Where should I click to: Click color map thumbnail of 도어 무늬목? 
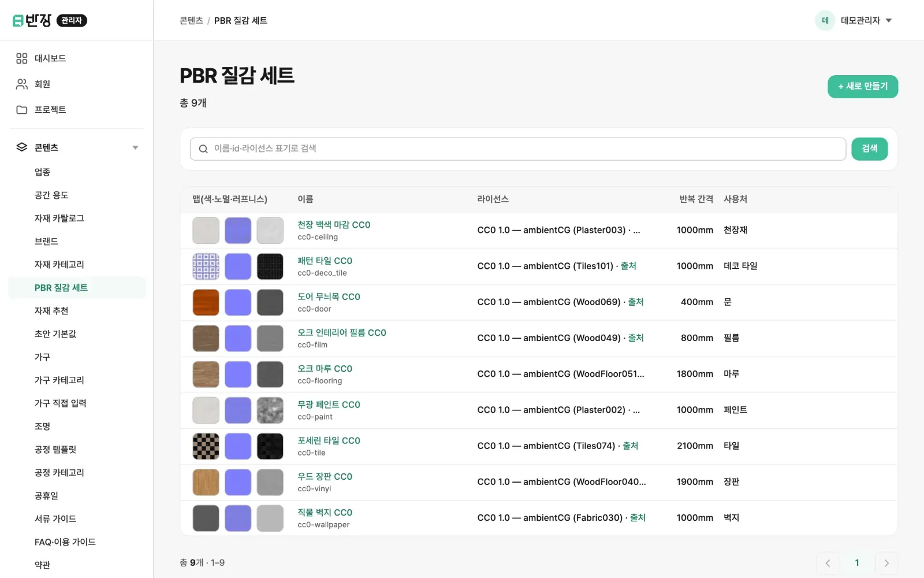[206, 302]
